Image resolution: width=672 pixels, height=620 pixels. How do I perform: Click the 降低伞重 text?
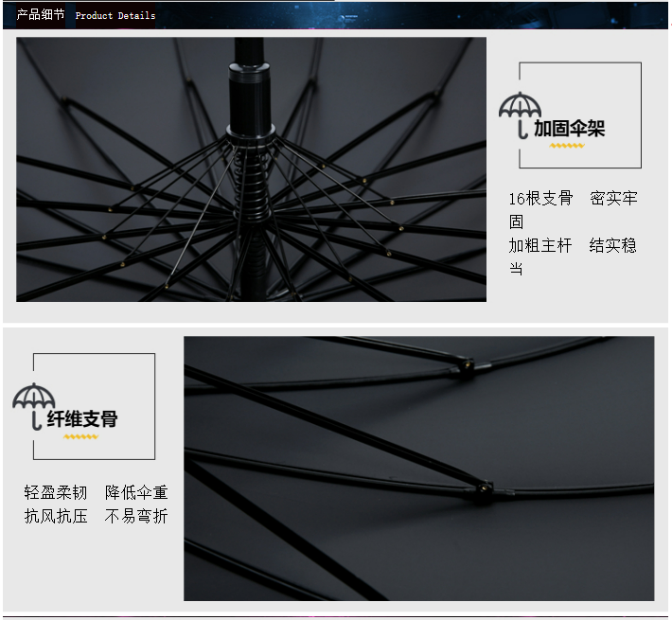click(x=136, y=492)
